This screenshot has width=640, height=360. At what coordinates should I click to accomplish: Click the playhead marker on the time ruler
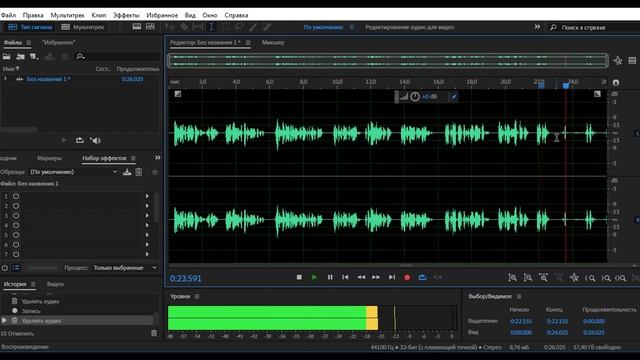(x=566, y=85)
